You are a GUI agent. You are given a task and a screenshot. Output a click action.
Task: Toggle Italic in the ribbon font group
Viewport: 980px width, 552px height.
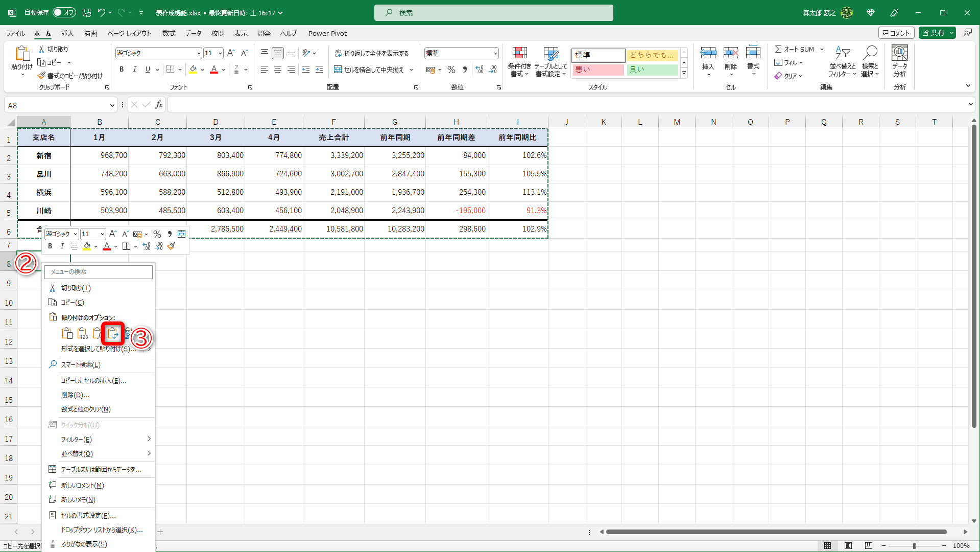click(x=135, y=70)
